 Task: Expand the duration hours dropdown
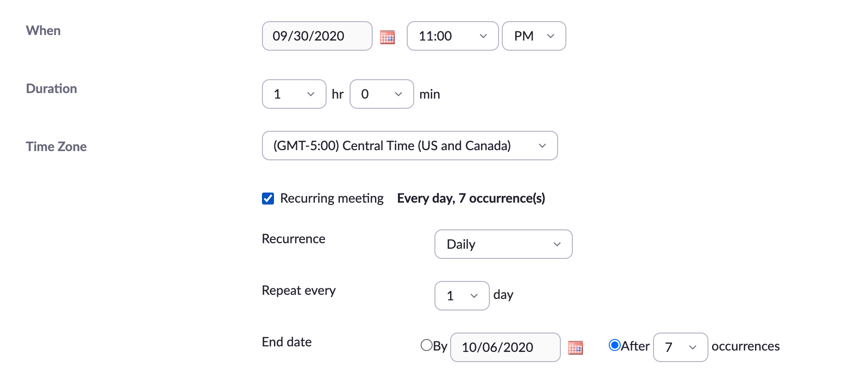(x=294, y=94)
